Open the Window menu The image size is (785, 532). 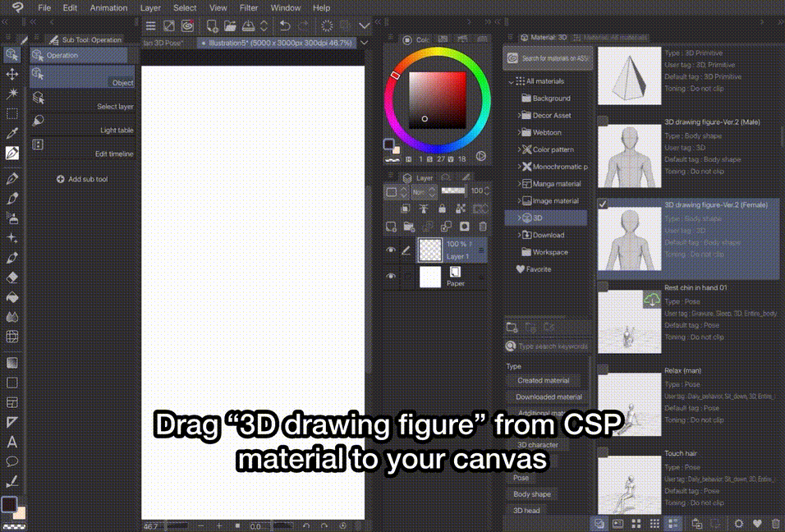pyautogui.click(x=286, y=8)
